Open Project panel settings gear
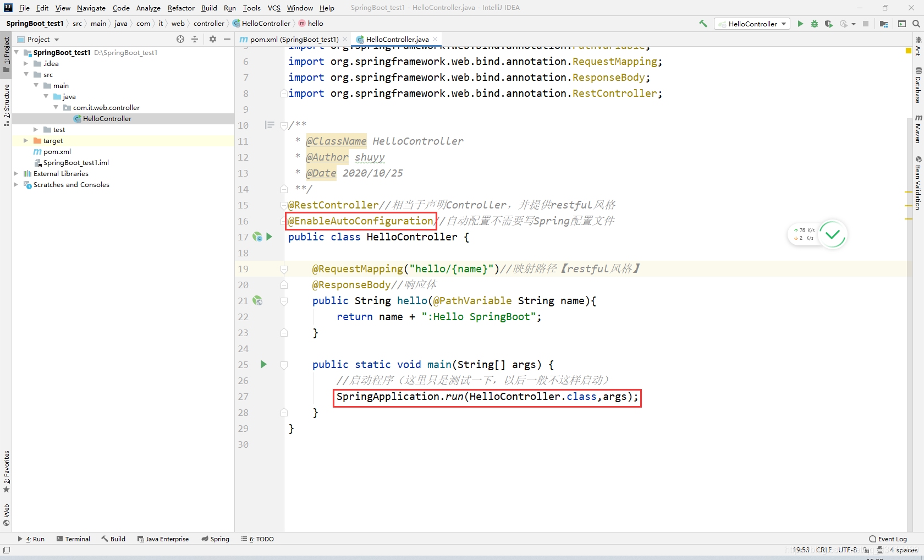The height and width of the screenshot is (560, 924). pyautogui.click(x=213, y=39)
